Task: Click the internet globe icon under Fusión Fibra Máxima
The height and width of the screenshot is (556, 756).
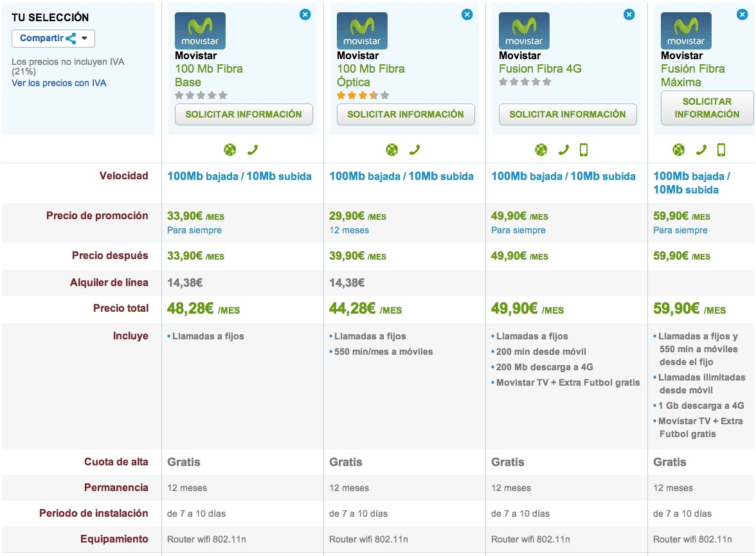Action: click(678, 150)
